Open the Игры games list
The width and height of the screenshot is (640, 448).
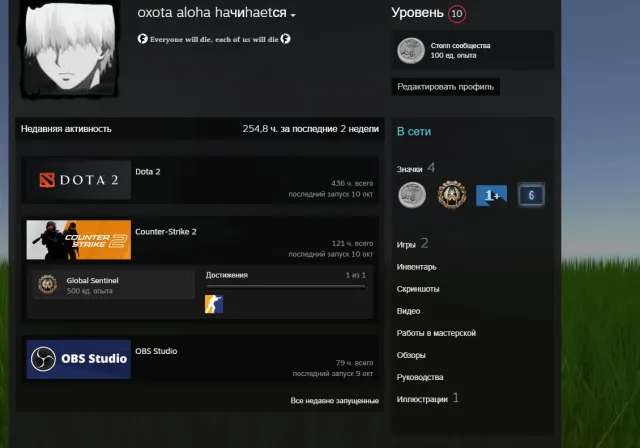406,245
